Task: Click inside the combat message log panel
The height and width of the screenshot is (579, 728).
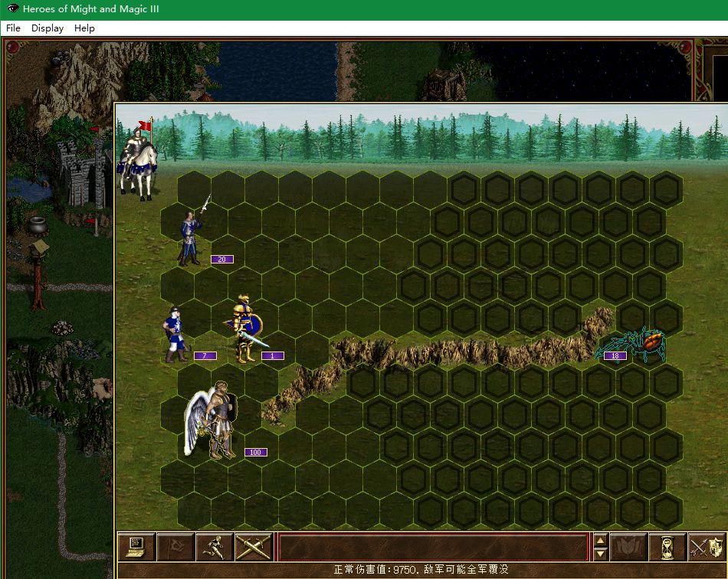Action: pos(433,548)
